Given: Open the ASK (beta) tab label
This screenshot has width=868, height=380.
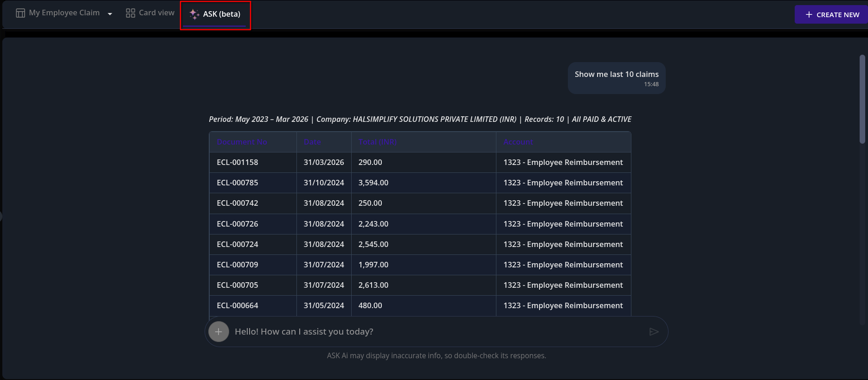Looking at the screenshot, I should coord(221,14).
